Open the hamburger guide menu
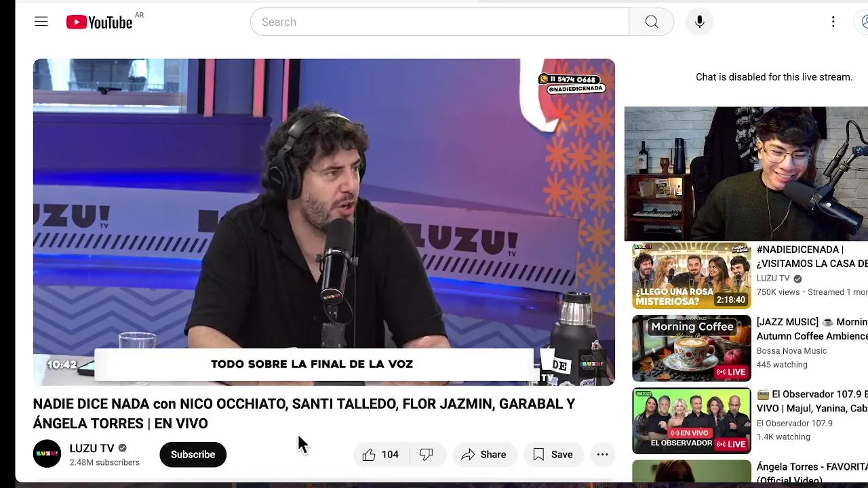 point(41,22)
